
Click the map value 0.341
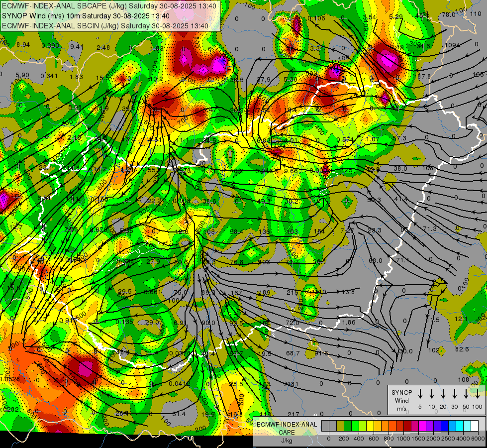49,76
